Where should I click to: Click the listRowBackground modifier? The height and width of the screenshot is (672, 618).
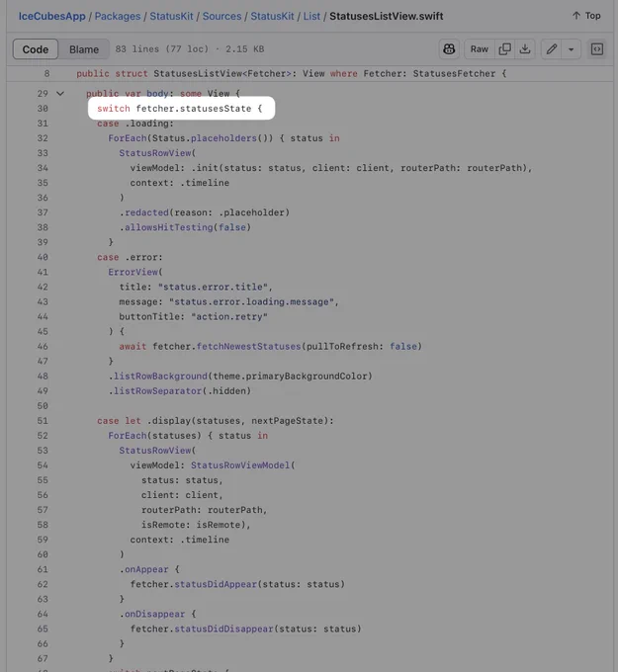(x=160, y=377)
